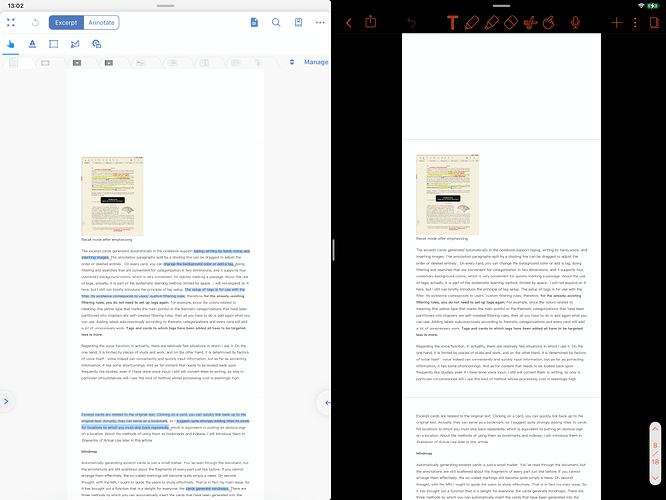The width and height of the screenshot is (666, 500).
Task: Tap the battery indicator in status bar
Action: click(x=653, y=6)
